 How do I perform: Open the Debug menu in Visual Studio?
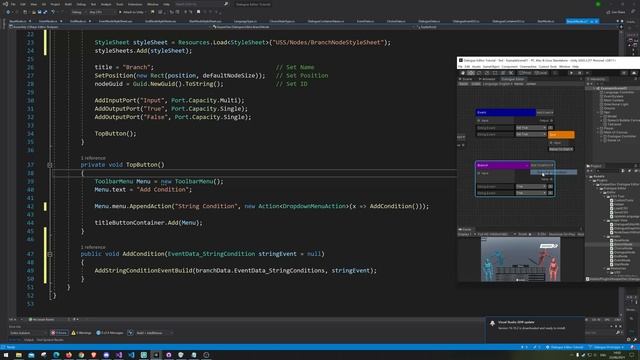81,4
